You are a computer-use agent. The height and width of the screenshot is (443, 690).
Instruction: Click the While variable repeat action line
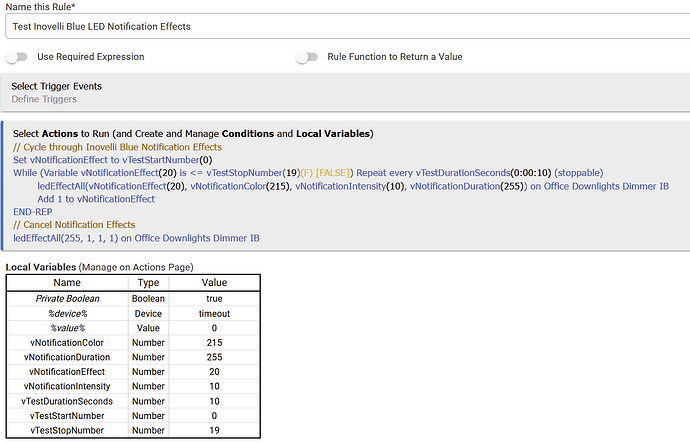[x=308, y=173]
